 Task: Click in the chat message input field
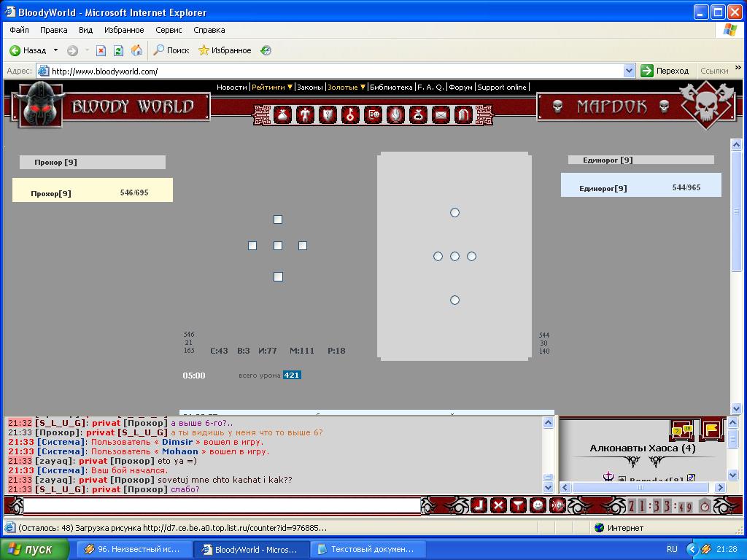(222, 505)
